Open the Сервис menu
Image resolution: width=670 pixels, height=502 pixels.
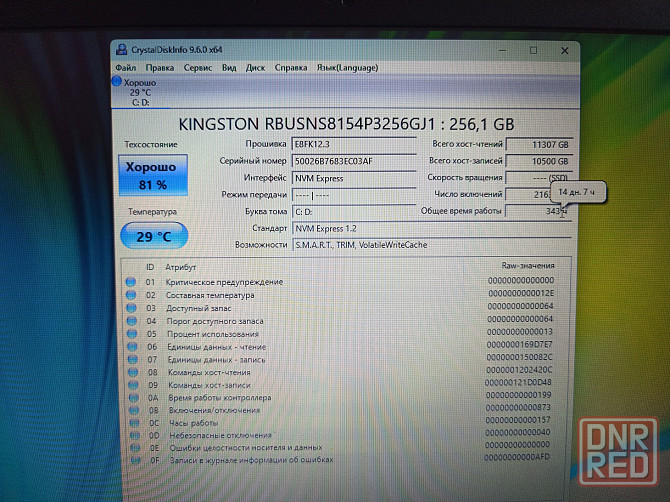coord(198,68)
